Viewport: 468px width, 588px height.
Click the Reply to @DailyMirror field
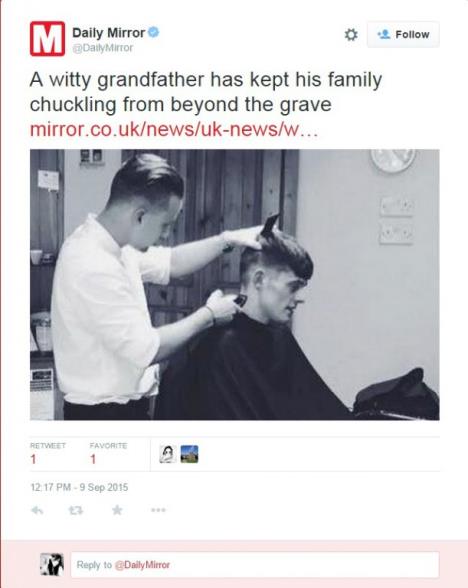[x=255, y=564]
